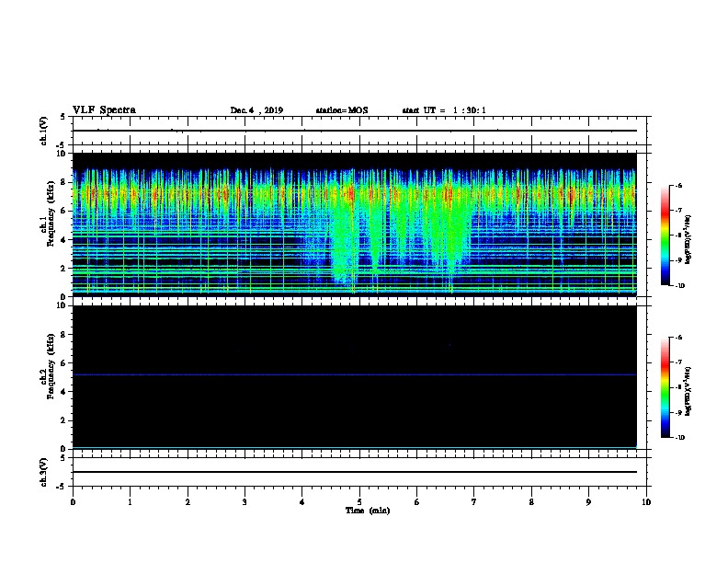
Task: Click time axis tick label "1"
Action: point(130,501)
